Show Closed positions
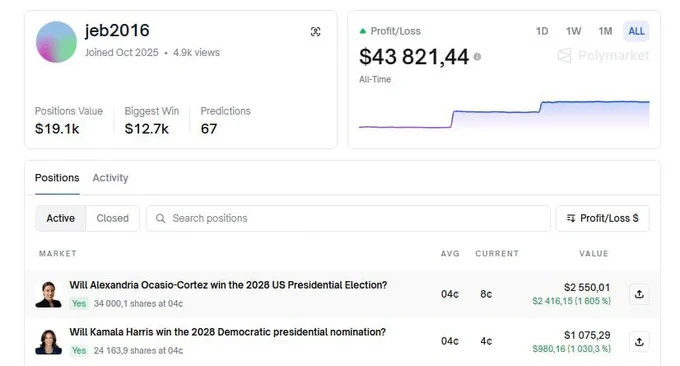The height and width of the screenshot is (366, 680). 113,218
